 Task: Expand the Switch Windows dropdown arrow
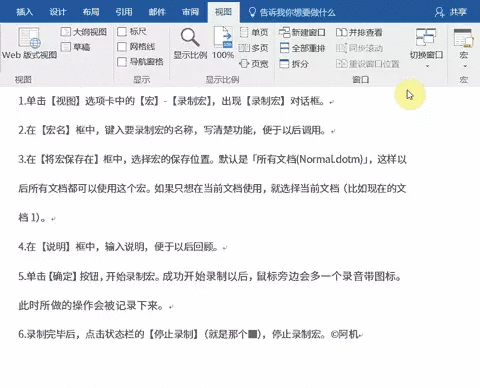[427, 66]
